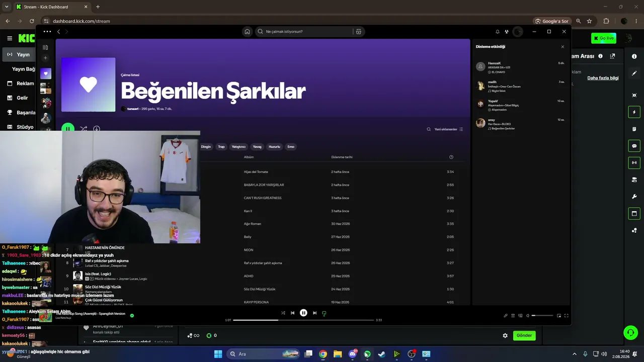Screen dimensions: 644x362
Task: Open the Chrome extensions puzzle icon
Action: point(606,21)
